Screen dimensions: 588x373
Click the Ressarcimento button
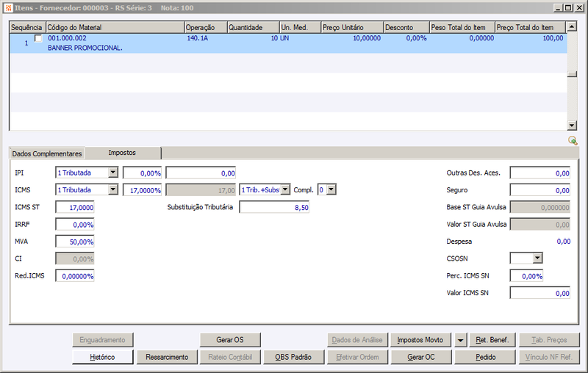point(167,358)
